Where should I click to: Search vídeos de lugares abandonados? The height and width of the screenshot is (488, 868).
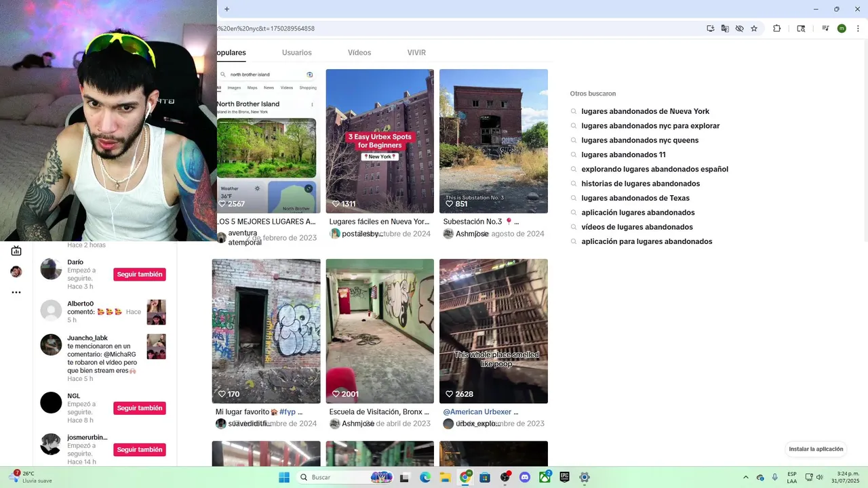(637, 227)
